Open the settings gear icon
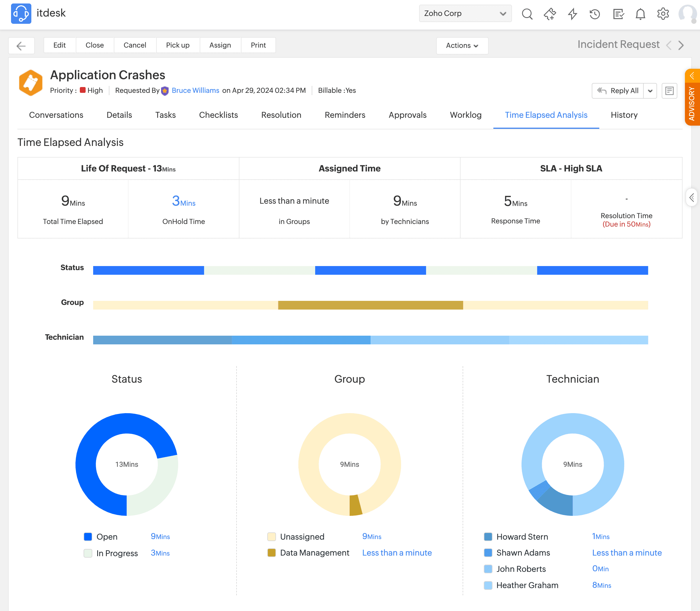The height and width of the screenshot is (611, 700). (x=663, y=14)
